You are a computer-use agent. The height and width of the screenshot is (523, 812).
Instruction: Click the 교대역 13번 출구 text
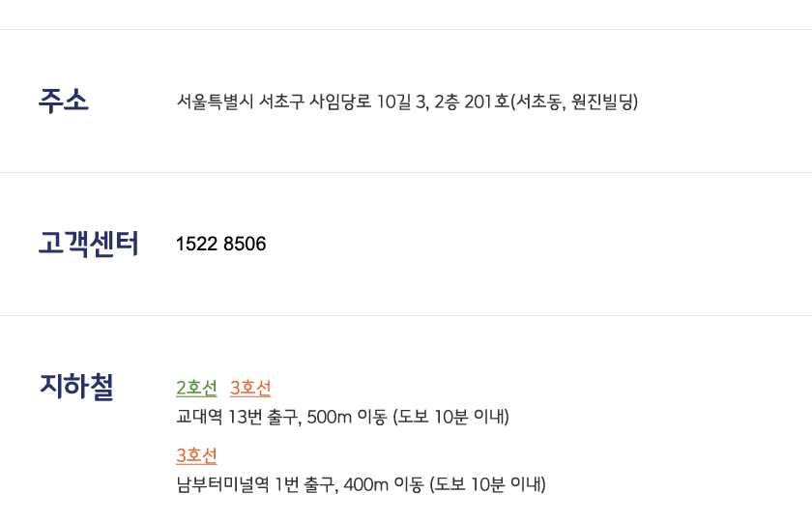coord(239,417)
